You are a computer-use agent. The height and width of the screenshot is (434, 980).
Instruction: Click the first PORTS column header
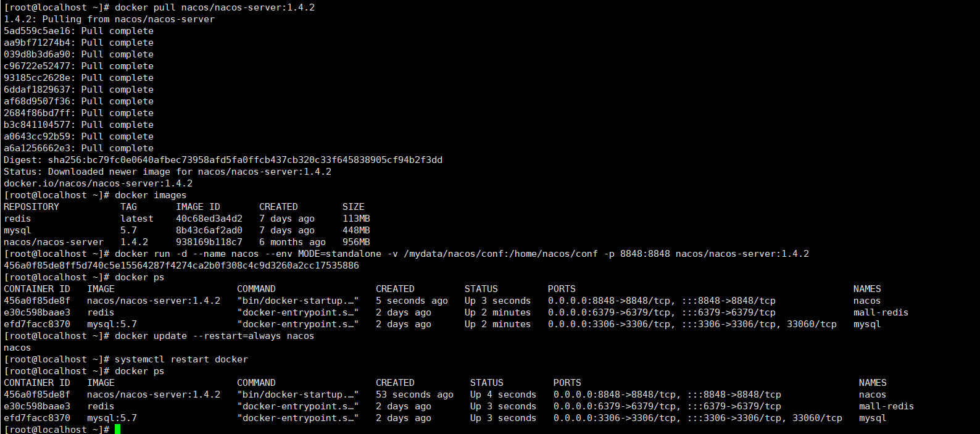562,289
